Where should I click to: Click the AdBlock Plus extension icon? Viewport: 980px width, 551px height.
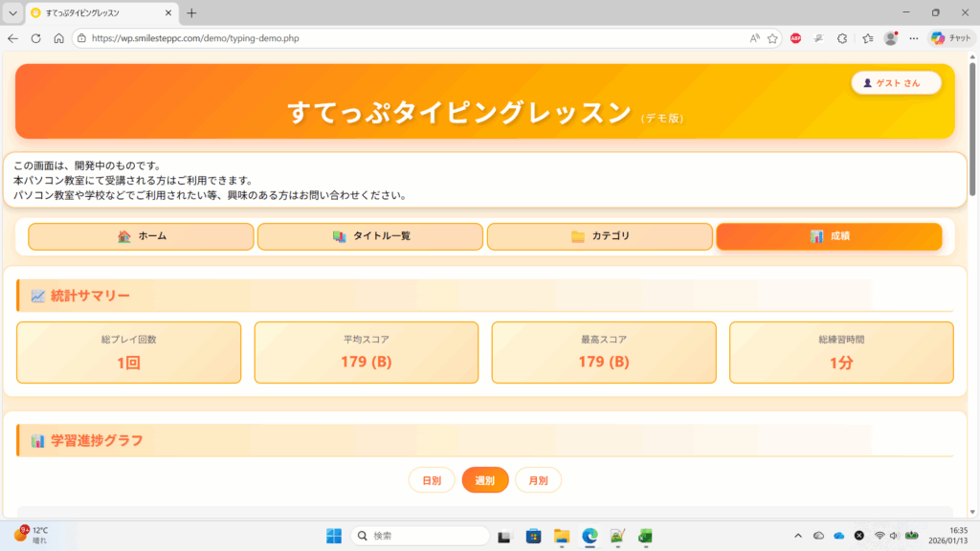pyautogui.click(x=795, y=38)
